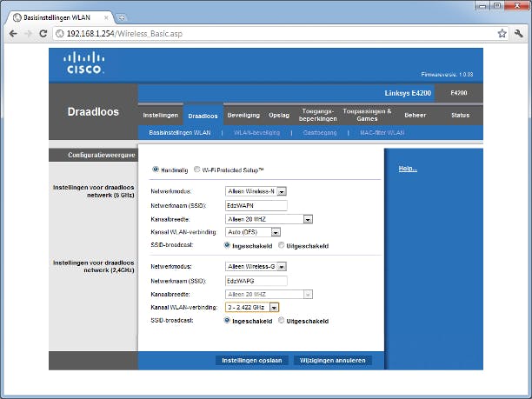Enable 2.4 GHz SSID broadcast Ingeschakeld

228,320
